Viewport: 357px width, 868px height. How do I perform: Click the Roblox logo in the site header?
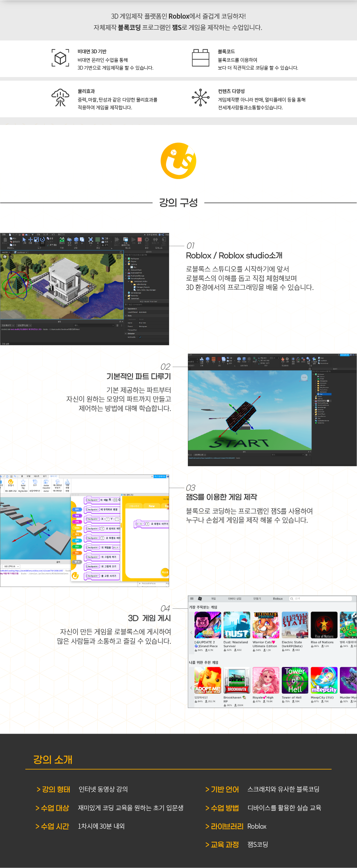tap(200, 599)
